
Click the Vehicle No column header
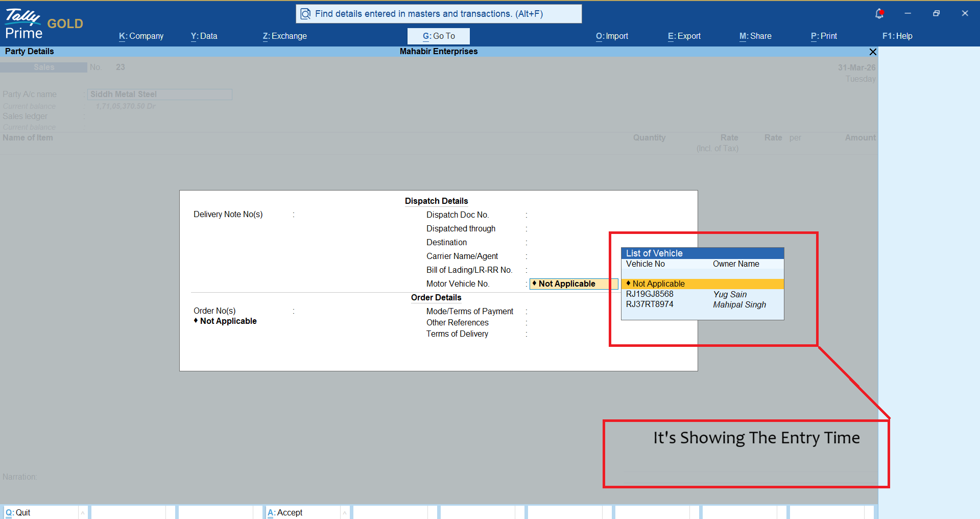click(646, 264)
